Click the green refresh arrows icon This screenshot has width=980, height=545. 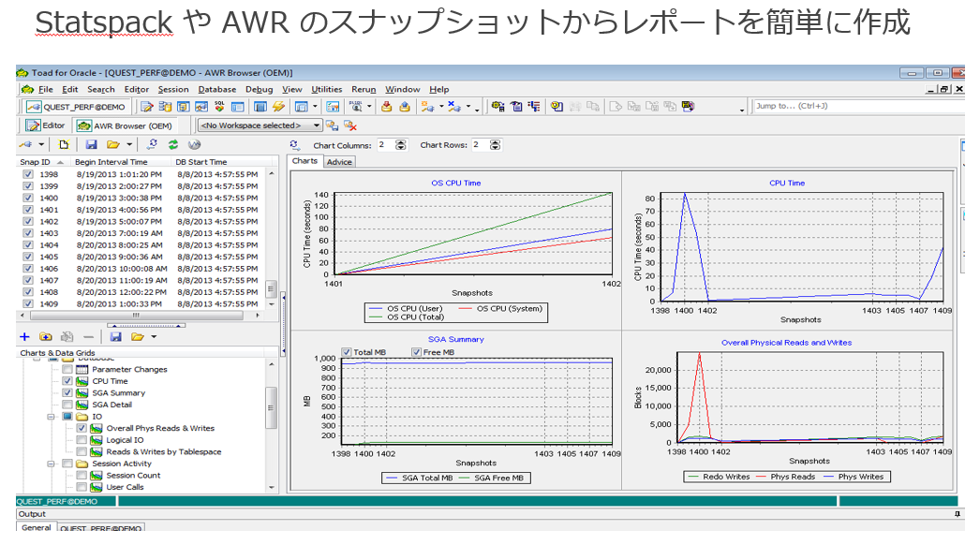tap(173, 145)
